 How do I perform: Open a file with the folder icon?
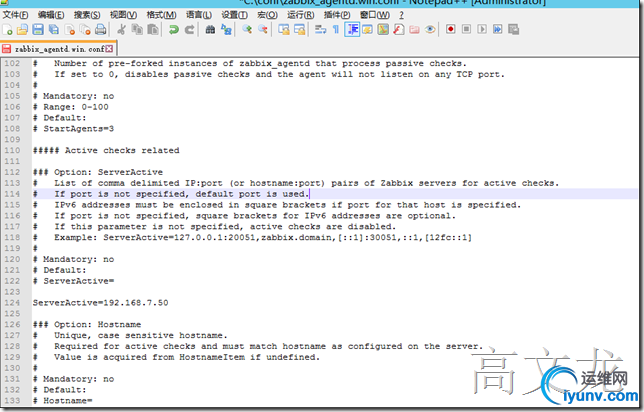pos(23,30)
